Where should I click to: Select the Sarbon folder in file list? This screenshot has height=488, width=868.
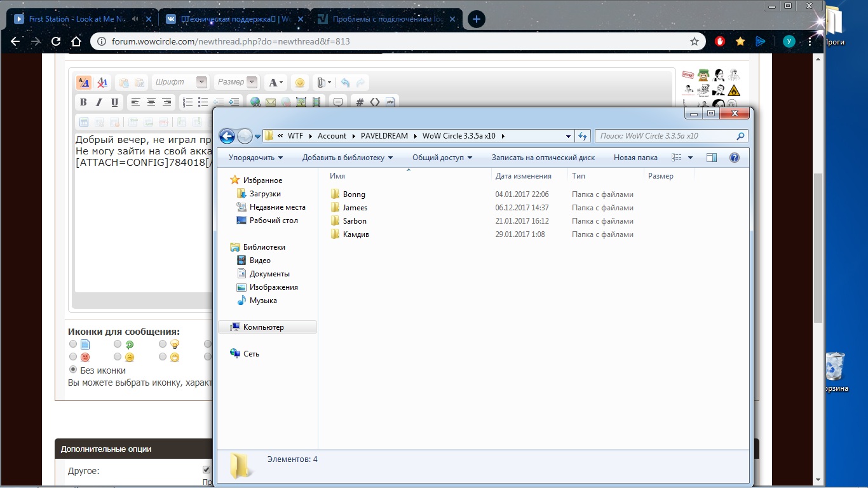click(x=355, y=221)
